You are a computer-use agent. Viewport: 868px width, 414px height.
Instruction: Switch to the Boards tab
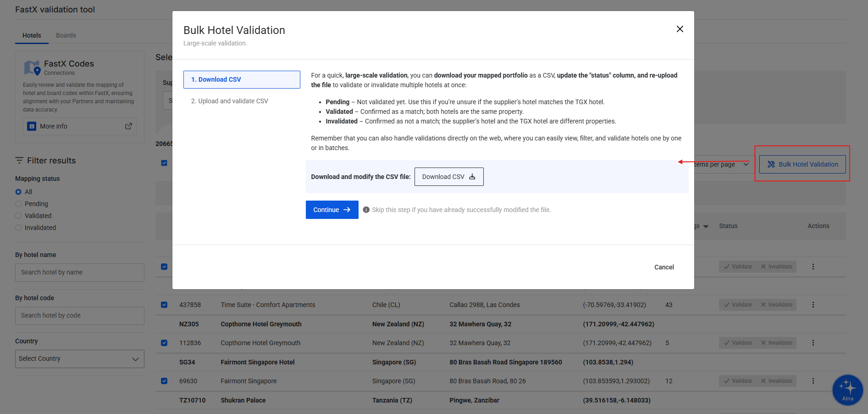(x=66, y=35)
